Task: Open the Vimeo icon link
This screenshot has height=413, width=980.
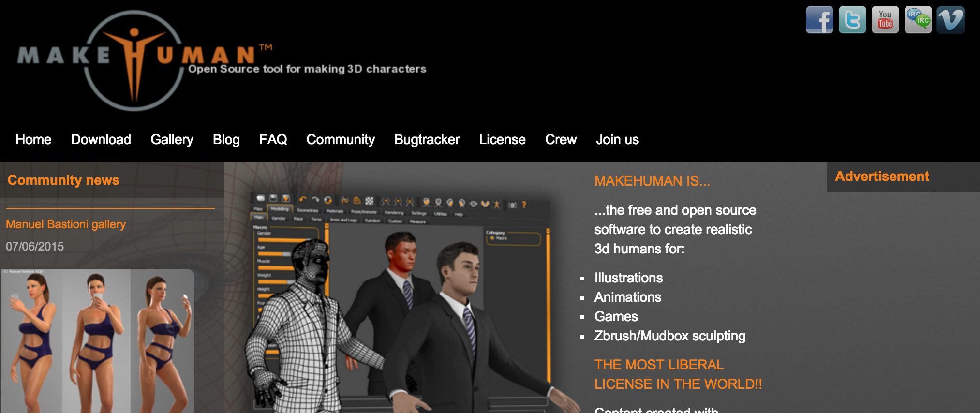Action: [x=950, y=20]
